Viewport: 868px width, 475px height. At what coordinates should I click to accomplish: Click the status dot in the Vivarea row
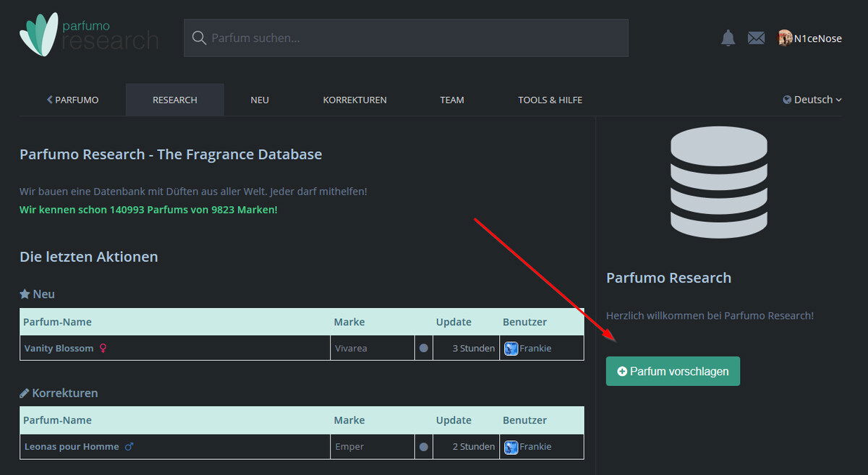point(423,348)
